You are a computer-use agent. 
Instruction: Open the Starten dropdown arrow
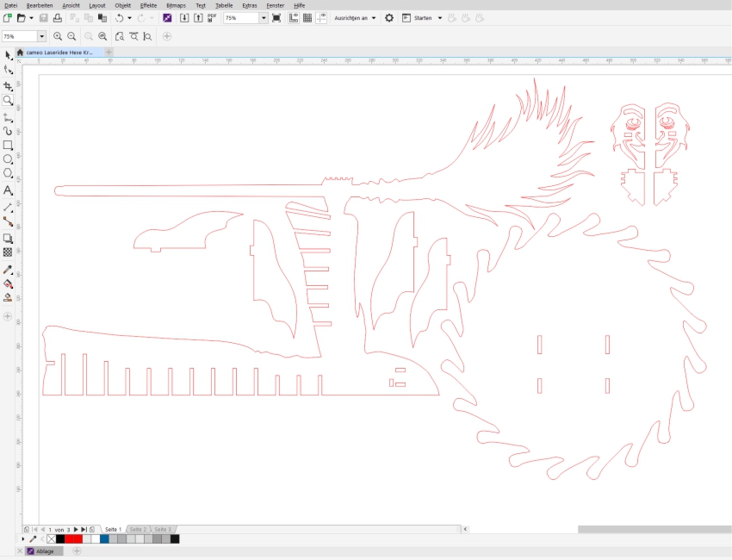coord(439,18)
